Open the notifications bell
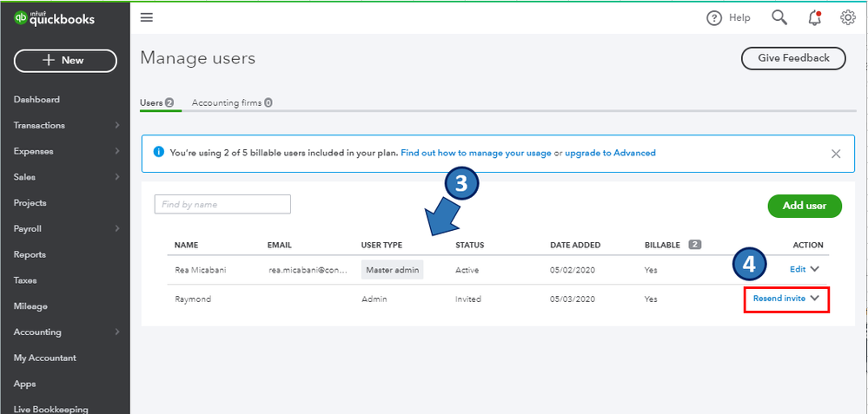 click(814, 18)
